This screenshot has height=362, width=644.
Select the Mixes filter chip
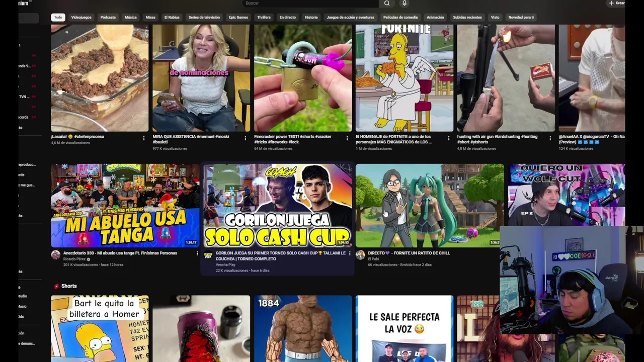click(x=150, y=17)
